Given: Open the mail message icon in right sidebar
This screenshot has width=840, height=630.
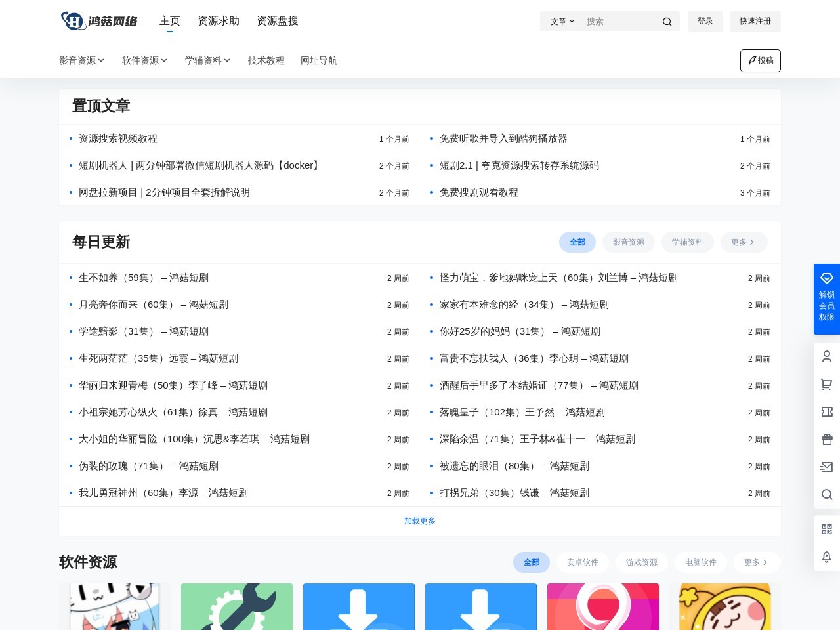Looking at the screenshot, I should (827, 467).
